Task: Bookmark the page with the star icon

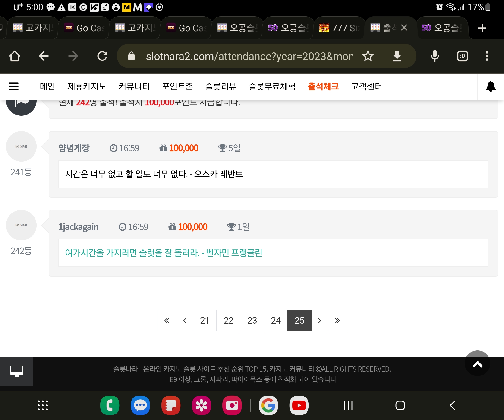Action: 368,56
